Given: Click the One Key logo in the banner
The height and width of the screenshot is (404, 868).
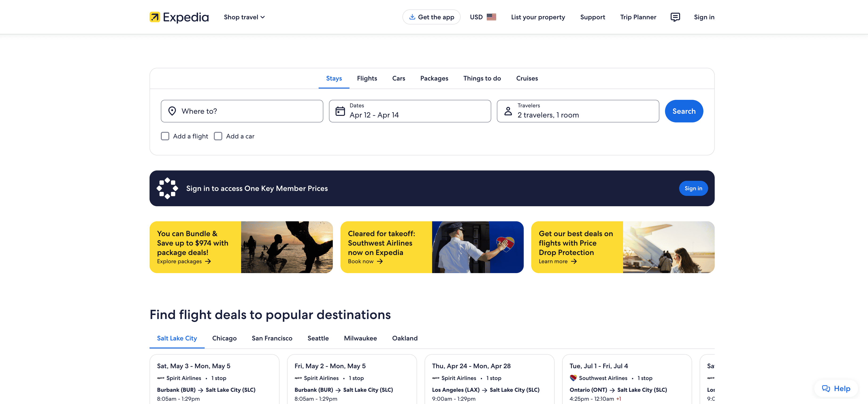Looking at the screenshot, I should [x=167, y=188].
